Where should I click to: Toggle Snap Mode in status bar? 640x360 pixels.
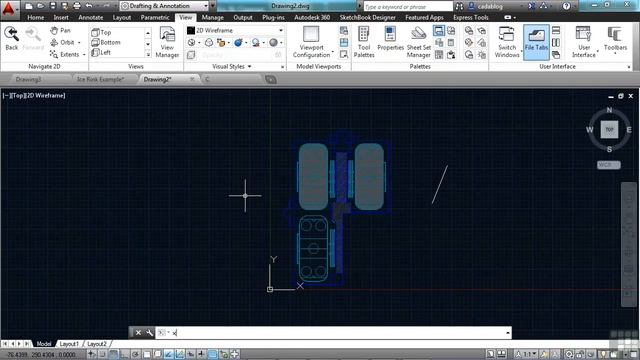[x=102, y=354]
